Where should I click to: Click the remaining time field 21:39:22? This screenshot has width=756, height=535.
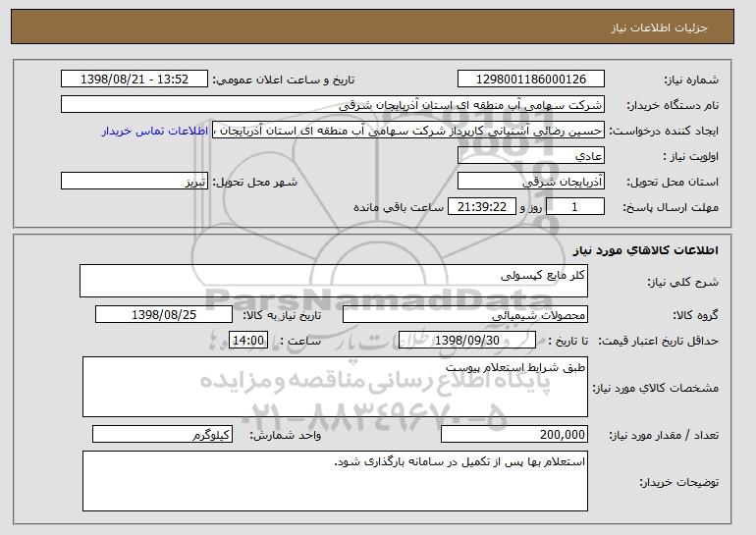[482, 207]
